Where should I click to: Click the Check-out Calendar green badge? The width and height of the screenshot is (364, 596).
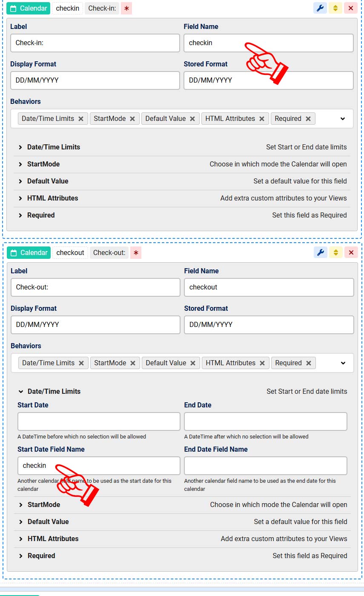tap(29, 252)
